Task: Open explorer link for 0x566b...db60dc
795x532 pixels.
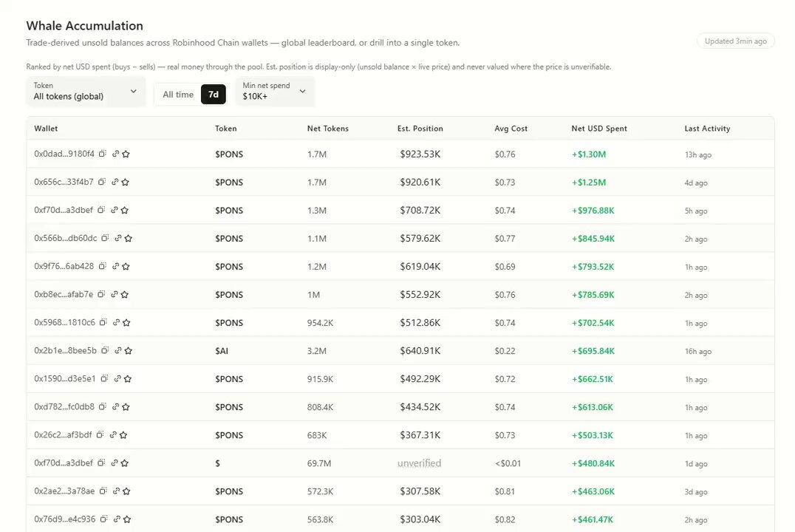Action: (118, 238)
